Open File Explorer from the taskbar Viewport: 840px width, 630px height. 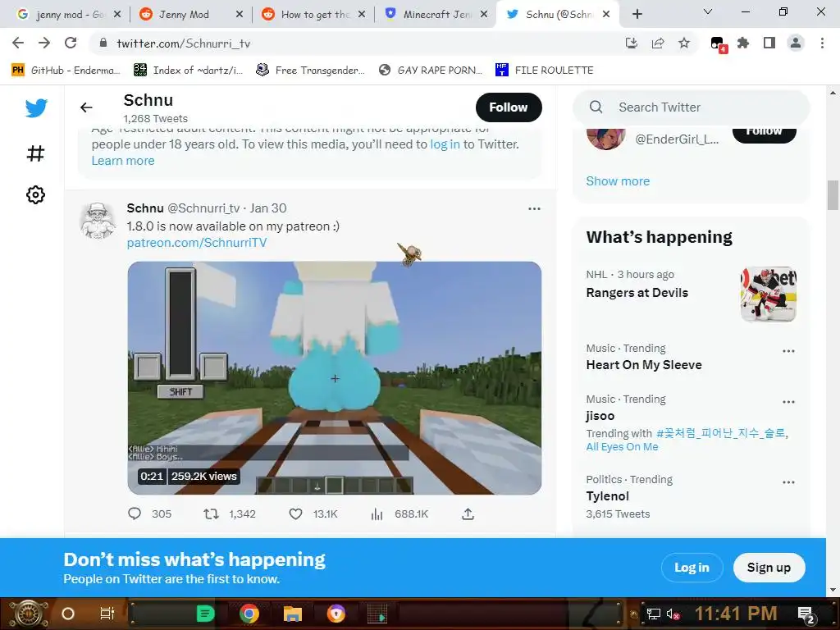click(x=293, y=614)
